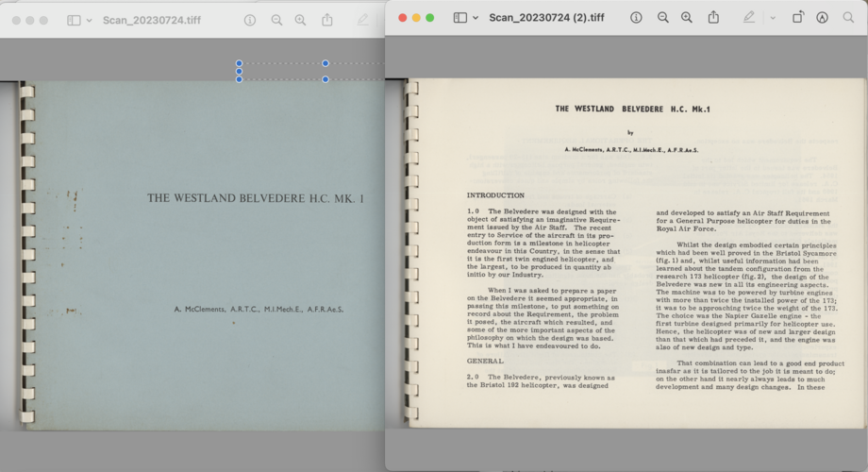This screenshot has width=868, height=472.
Task: Click the GENERAL heading on text page
Action: pyautogui.click(x=485, y=361)
